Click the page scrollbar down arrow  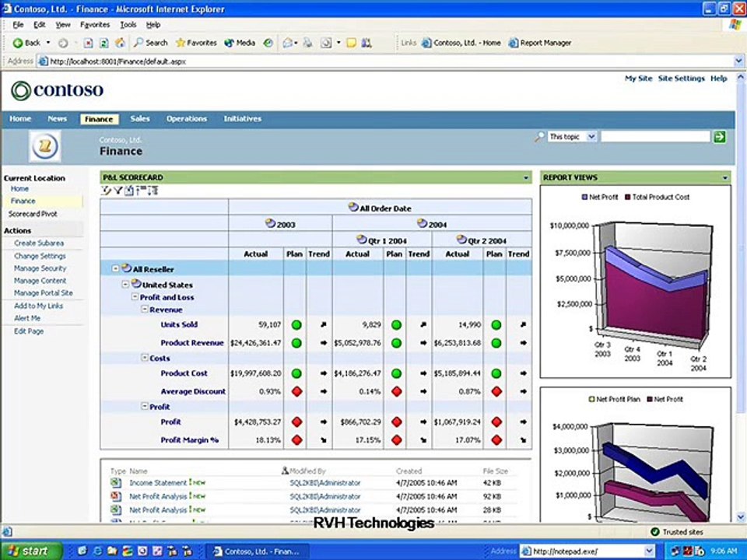(740, 516)
